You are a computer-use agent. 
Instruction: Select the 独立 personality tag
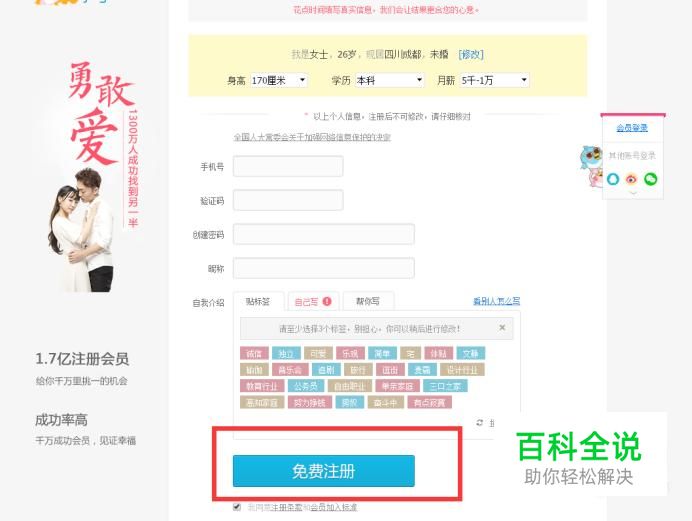(286, 353)
